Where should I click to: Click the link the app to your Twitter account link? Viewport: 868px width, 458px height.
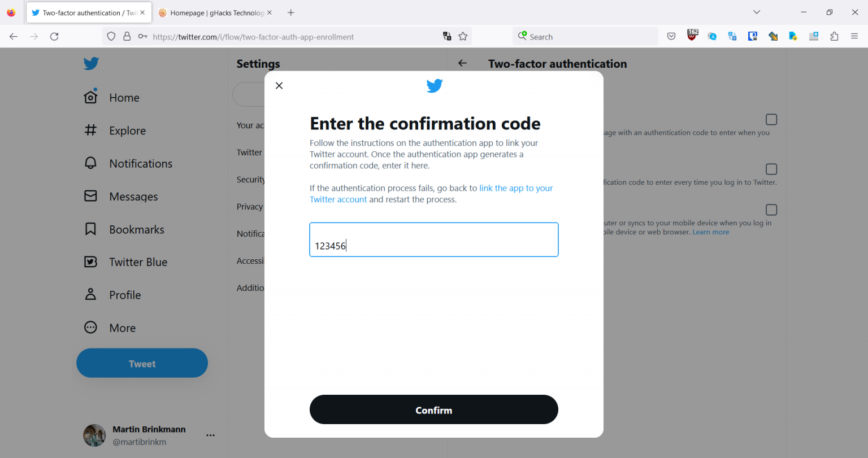click(515, 187)
